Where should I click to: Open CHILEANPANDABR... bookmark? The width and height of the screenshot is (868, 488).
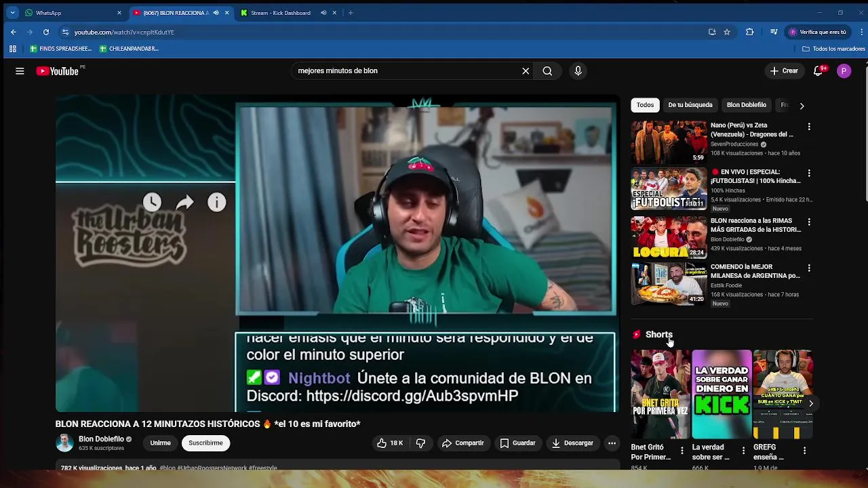tap(129, 49)
